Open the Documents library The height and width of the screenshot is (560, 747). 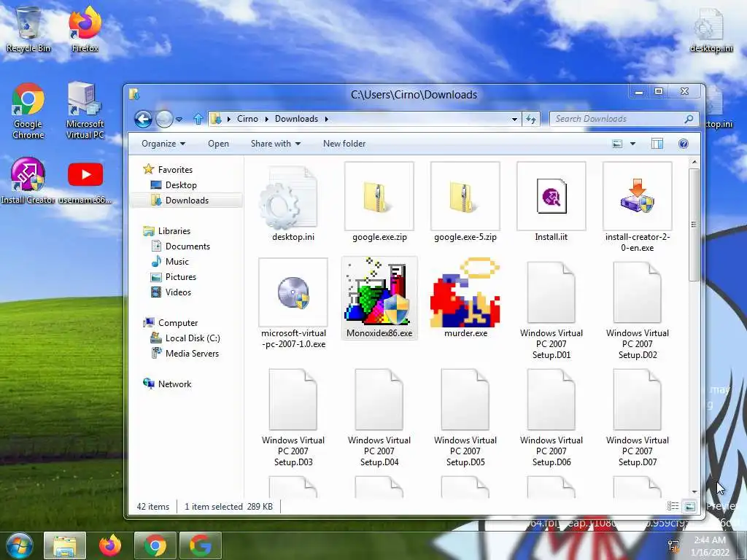tap(181, 246)
